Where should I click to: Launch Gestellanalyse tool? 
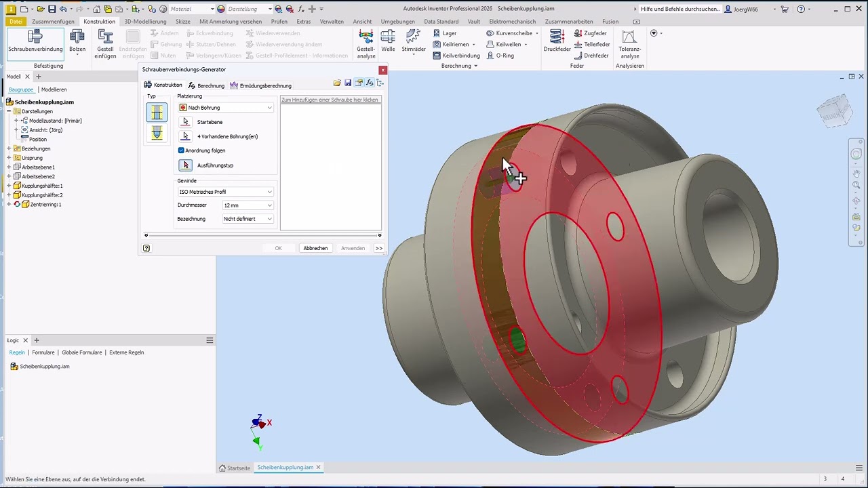(x=366, y=44)
